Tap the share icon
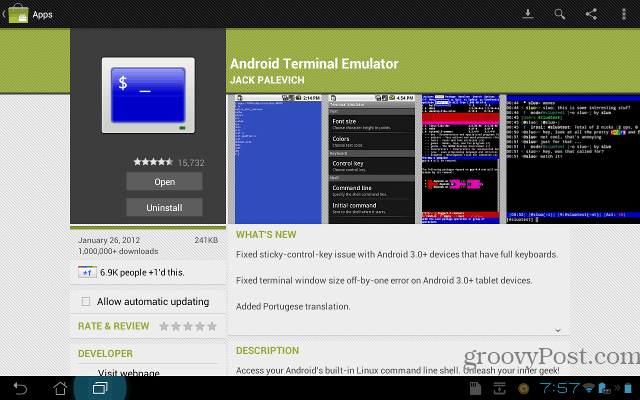 click(591, 14)
